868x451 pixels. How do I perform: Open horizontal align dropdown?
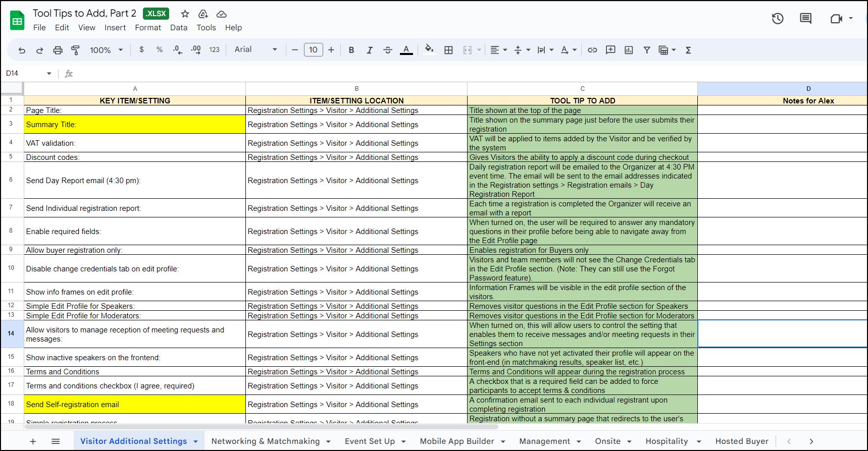tap(498, 50)
